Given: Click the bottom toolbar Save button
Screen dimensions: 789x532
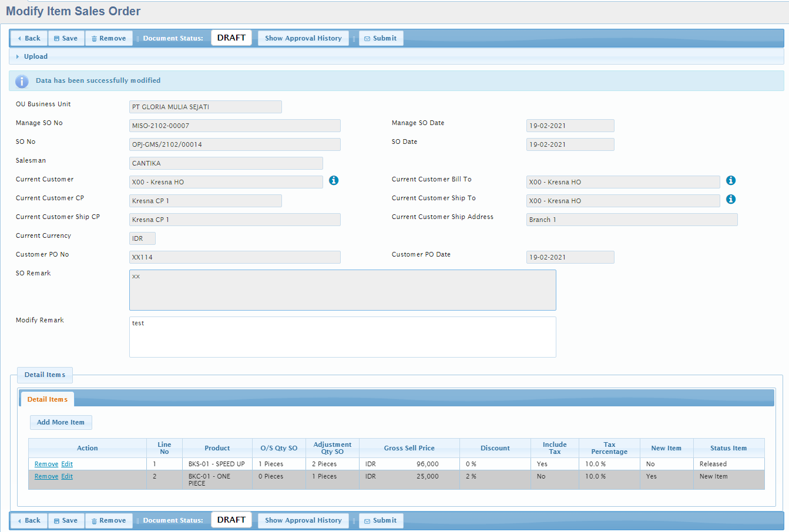Looking at the screenshot, I should pyautogui.click(x=66, y=520).
